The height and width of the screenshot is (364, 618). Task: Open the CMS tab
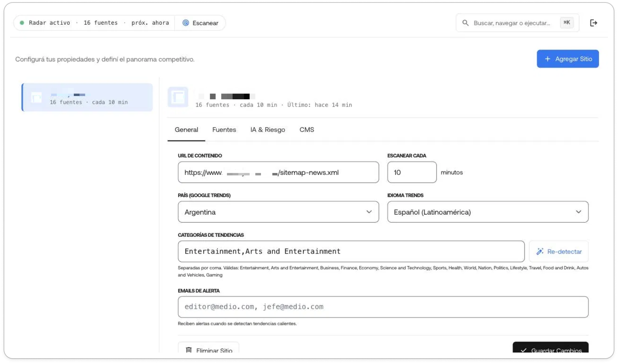pyautogui.click(x=307, y=130)
